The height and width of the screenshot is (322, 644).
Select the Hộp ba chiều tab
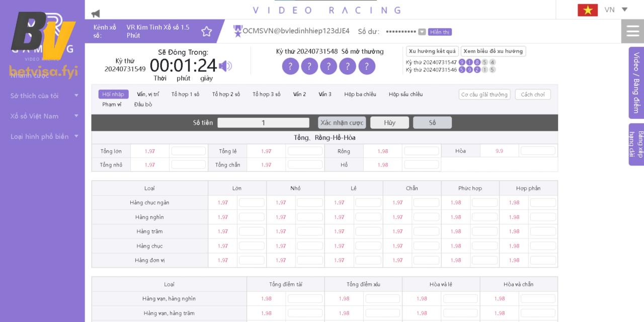tap(360, 94)
